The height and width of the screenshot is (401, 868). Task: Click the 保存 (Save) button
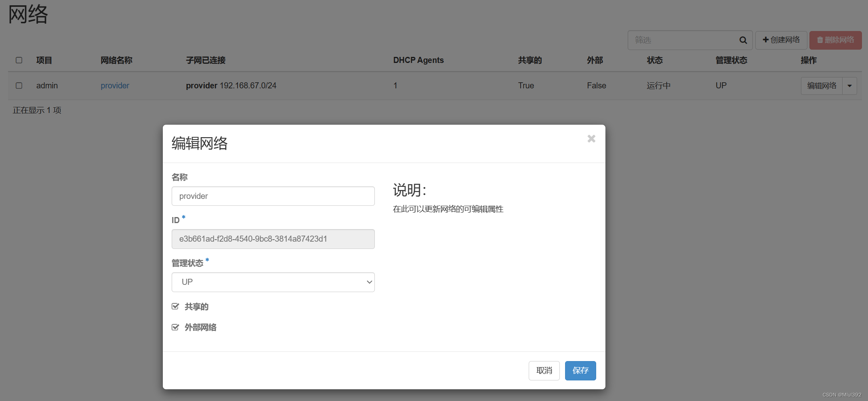(x=580, y=370)
